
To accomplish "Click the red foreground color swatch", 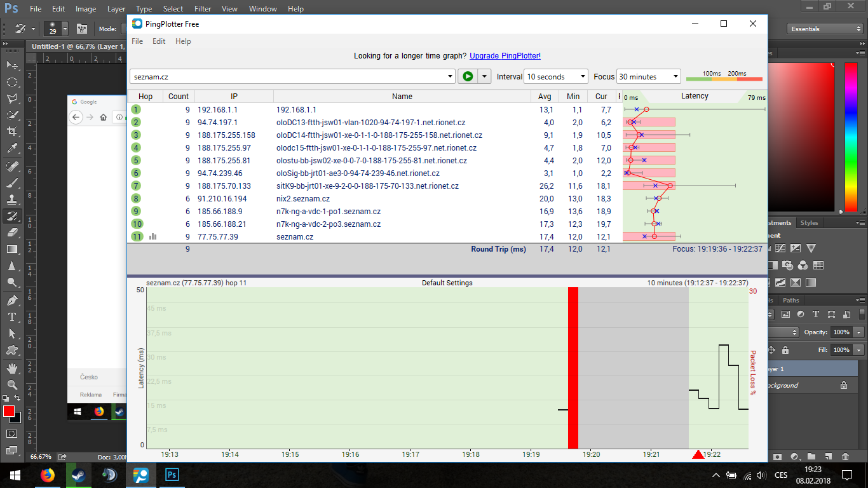I will click(9, 411).
